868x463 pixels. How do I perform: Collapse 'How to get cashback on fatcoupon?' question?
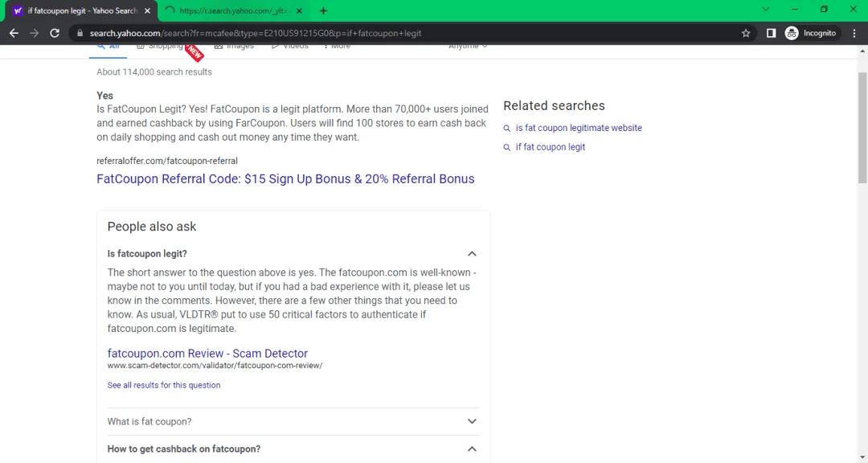pyautogui.click(x=472, y=449)
